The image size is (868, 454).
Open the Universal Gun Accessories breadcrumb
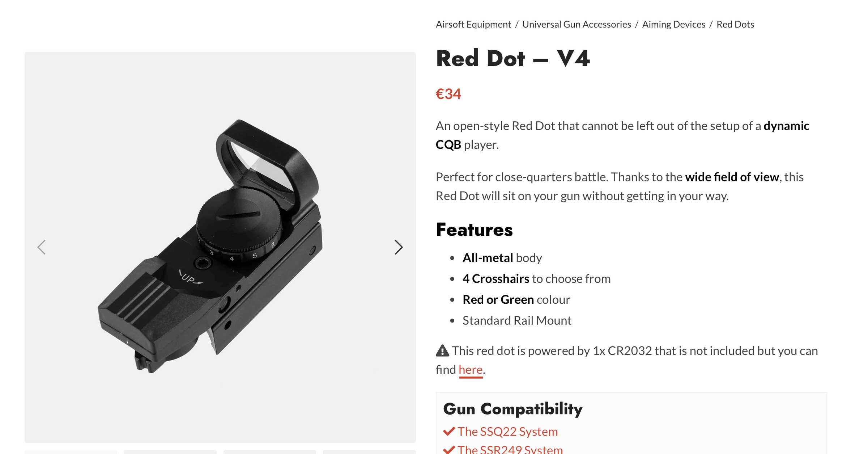point(576,24)
